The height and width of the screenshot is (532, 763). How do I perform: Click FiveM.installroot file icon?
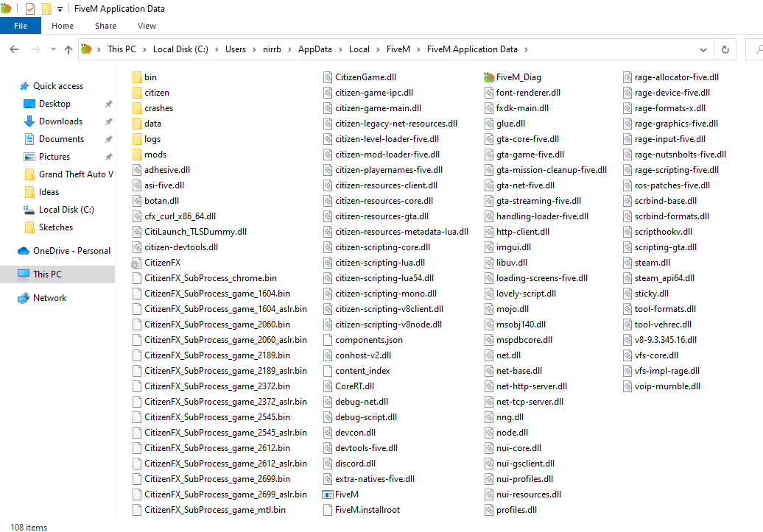(328, 510)
